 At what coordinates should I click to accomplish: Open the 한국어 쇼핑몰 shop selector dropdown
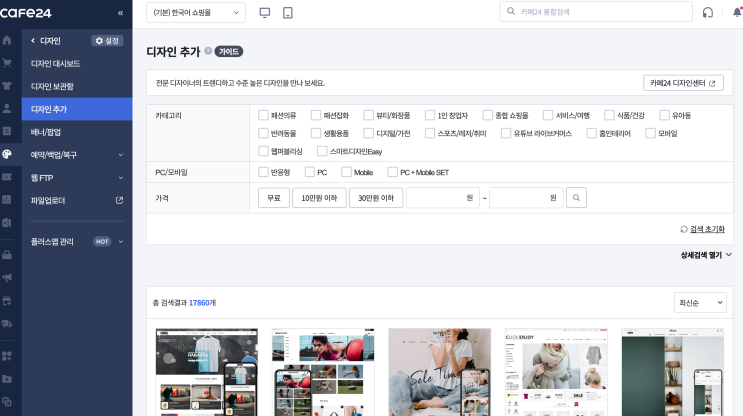point(196,13)
